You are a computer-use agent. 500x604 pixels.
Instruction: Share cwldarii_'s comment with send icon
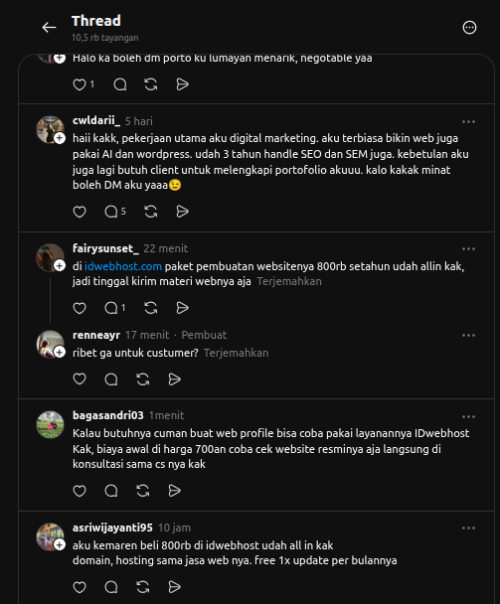pos(182,211)
